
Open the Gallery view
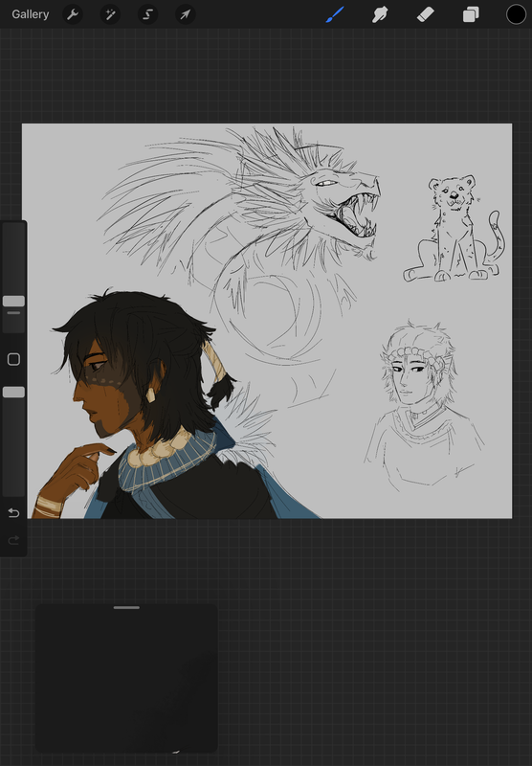click(x=31, y=14)
